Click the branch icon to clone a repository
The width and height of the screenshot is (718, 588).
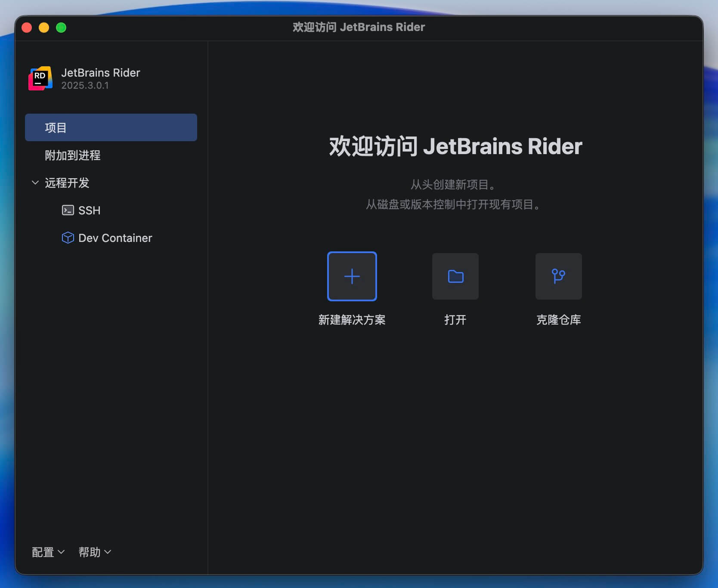tap(558, 276)
